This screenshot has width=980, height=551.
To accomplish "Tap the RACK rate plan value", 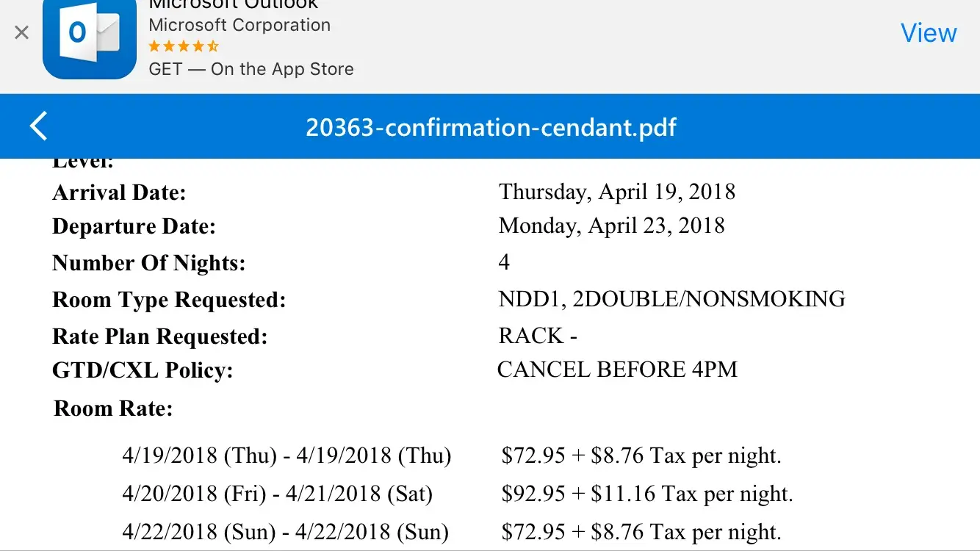I will tap(538, 336).
